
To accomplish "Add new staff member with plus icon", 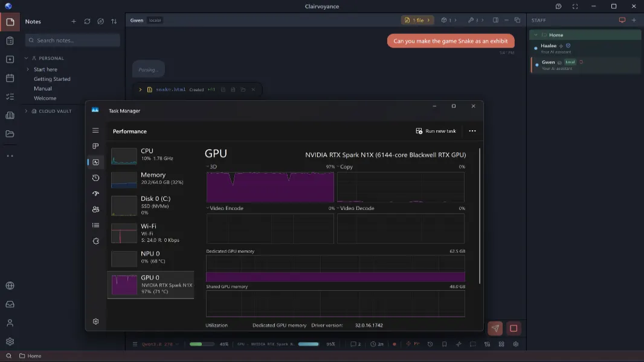I will (x=634, y=20).
